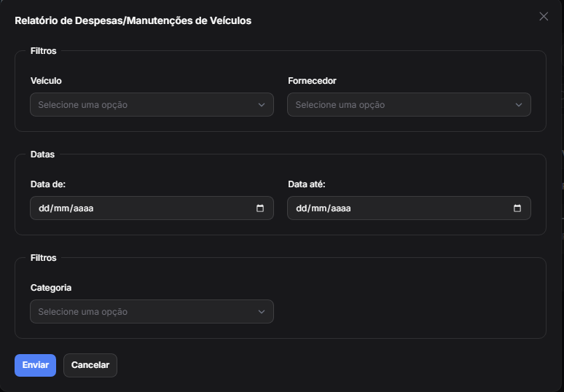Click the dialog title Relatório de Despesas/Manutenções
564x392 pixels.
pyautogui.click(x=133, y=20)
